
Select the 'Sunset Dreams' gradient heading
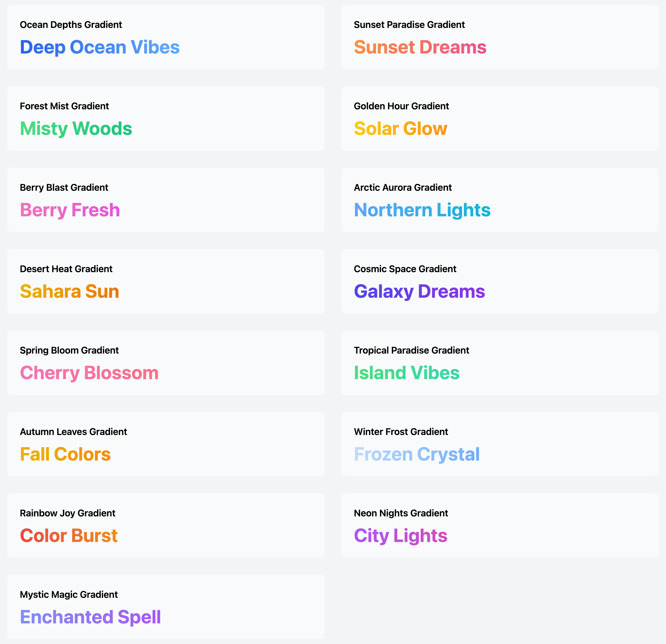[420, 47]
